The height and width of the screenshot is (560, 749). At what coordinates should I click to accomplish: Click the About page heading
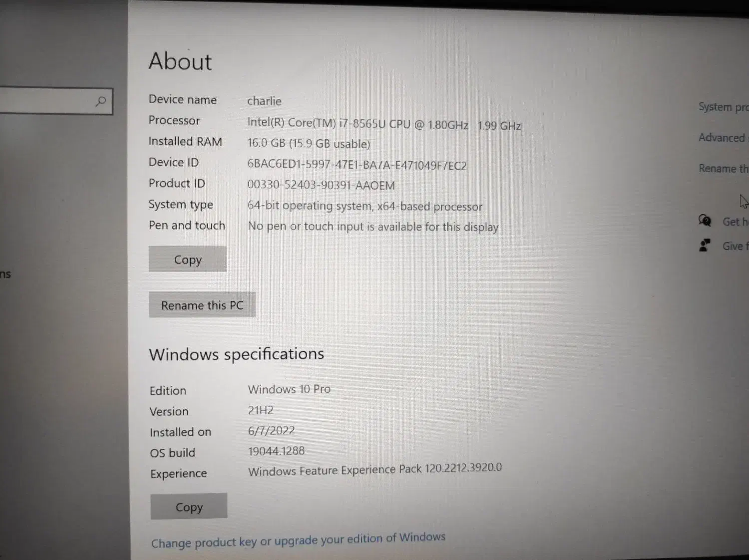(x=180, y=61)
